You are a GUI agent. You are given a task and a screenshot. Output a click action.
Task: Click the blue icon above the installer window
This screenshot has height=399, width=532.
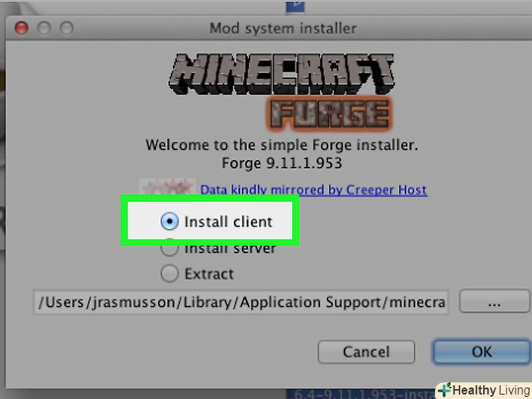pyautogui.click(x=295, y=7)
